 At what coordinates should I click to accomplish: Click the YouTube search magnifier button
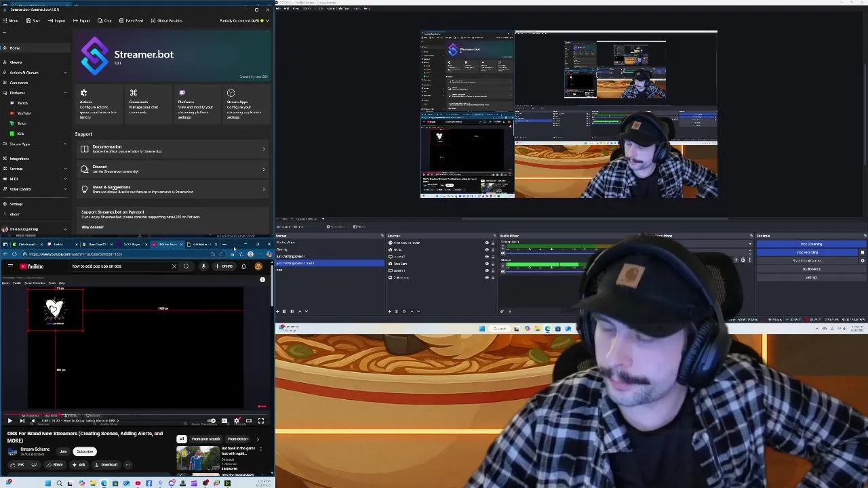186,266
